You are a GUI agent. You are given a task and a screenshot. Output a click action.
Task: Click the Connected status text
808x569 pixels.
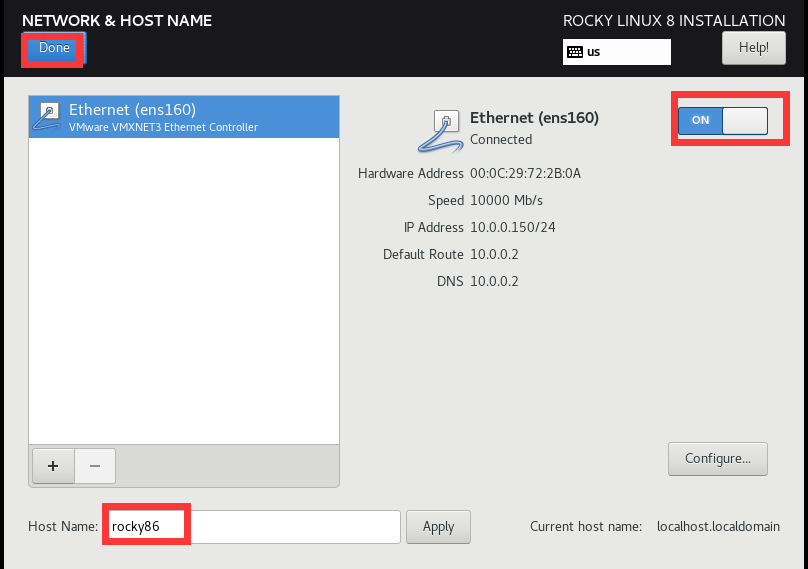[x=501, y=140]
